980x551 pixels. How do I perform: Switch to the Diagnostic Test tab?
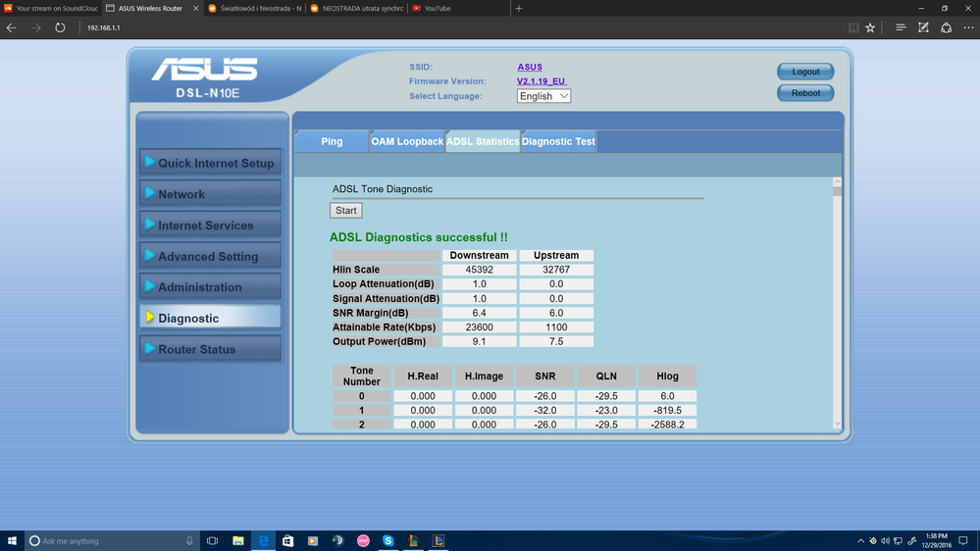click(559, 141)
